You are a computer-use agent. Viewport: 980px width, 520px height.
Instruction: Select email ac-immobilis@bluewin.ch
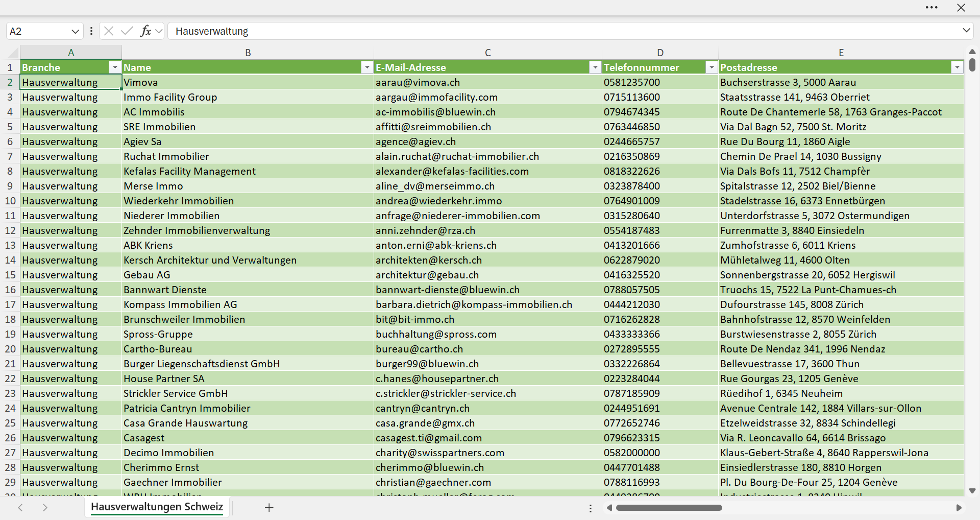(488, 112)
